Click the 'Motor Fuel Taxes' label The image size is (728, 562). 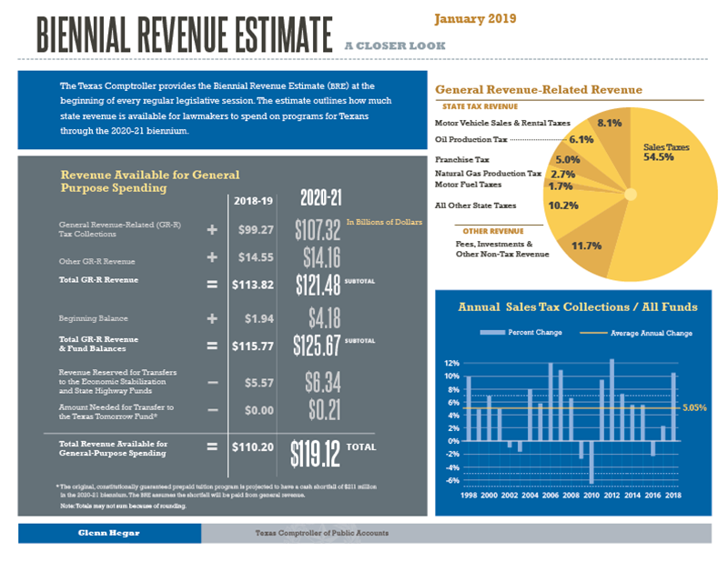pos(468,185)
